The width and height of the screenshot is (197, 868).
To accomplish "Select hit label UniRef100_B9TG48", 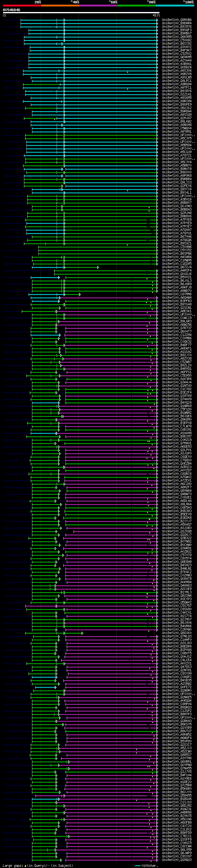I will click(x=177, y=304).
